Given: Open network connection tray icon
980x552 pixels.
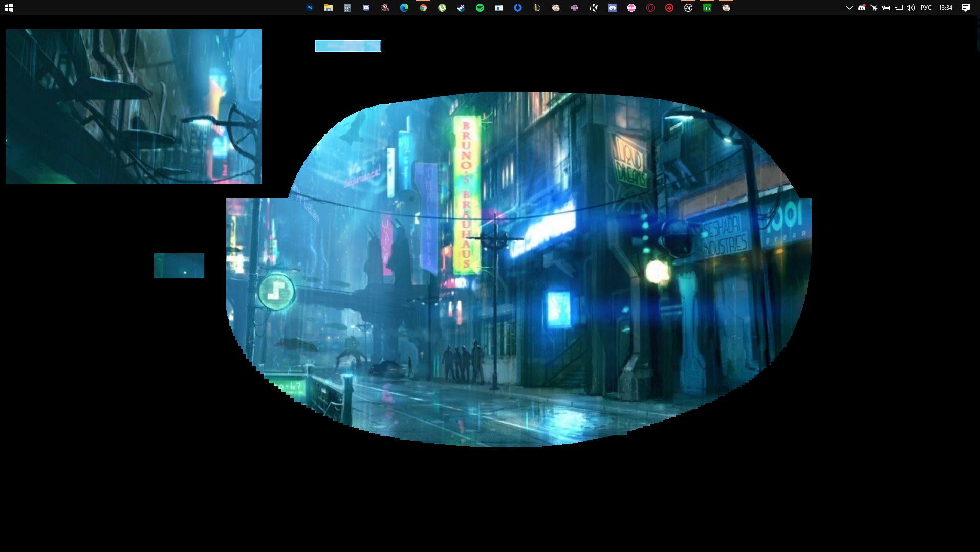Looking at the screenshot, I should coord(899,8).
